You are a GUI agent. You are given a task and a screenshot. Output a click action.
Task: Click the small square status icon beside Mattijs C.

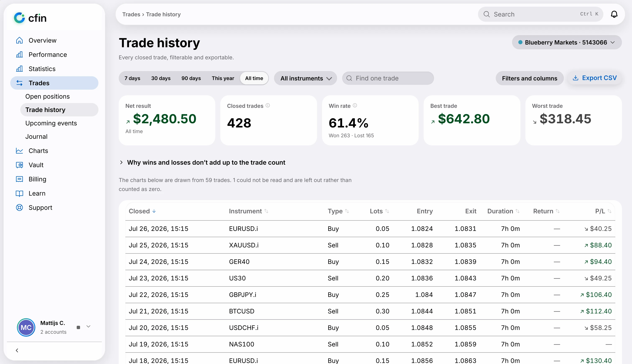78,327
